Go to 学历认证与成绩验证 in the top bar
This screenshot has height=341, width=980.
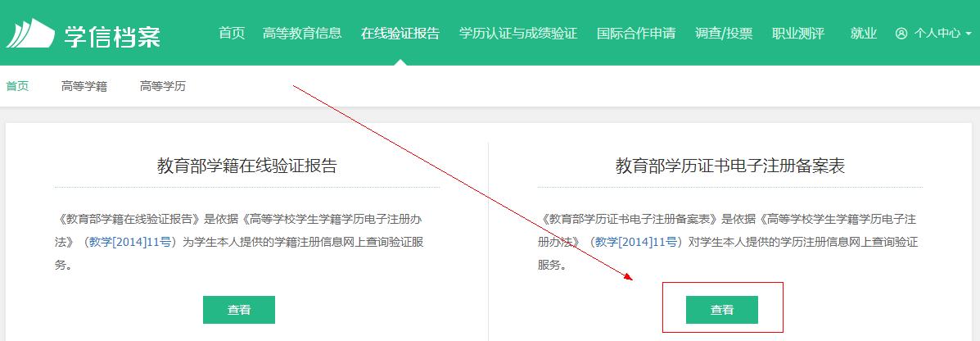(517, 34)
